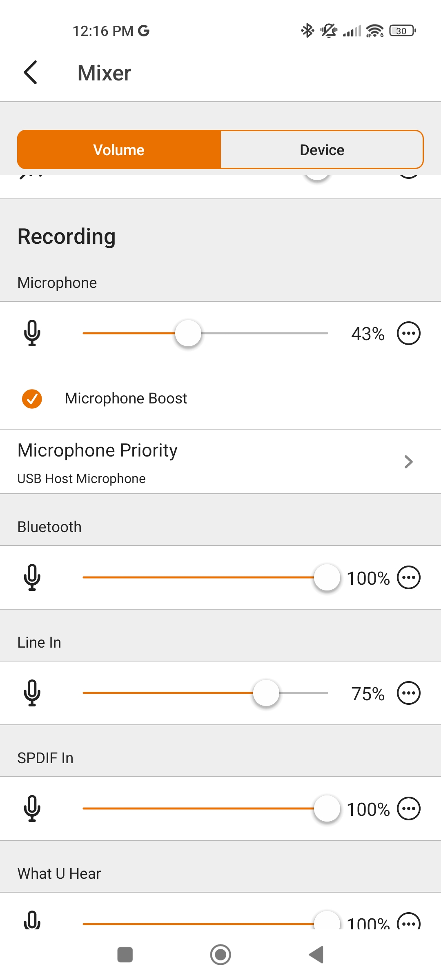Tap the What U Hear options icon
The image size is (441, 980).
408,922
